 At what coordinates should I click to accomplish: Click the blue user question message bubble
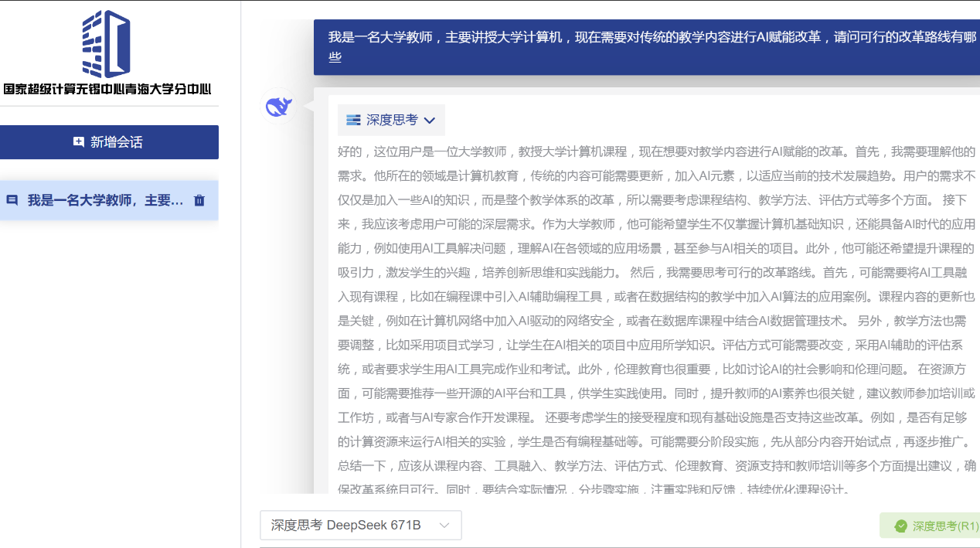[647, 47]
